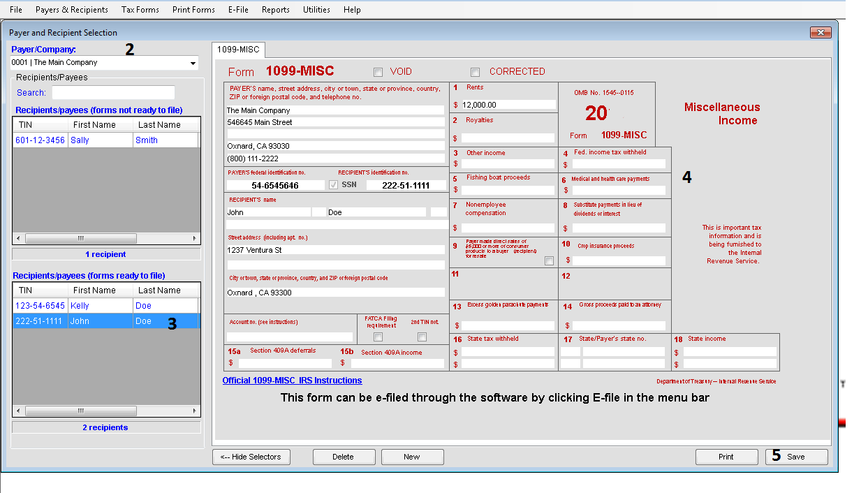Screen dimensions: 868x493
Task: Click the Fishing boat proceeds field
Action: 508,190
